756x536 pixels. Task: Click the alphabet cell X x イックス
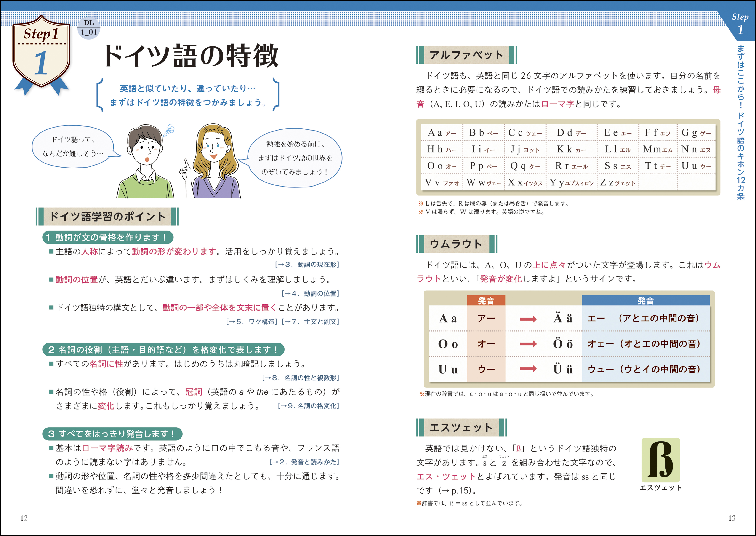[525, 182]
